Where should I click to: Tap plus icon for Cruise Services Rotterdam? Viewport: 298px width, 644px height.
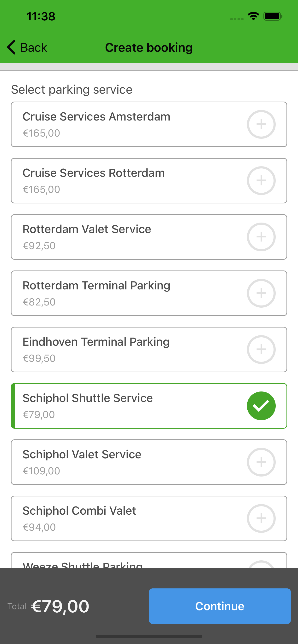point(261,180)
